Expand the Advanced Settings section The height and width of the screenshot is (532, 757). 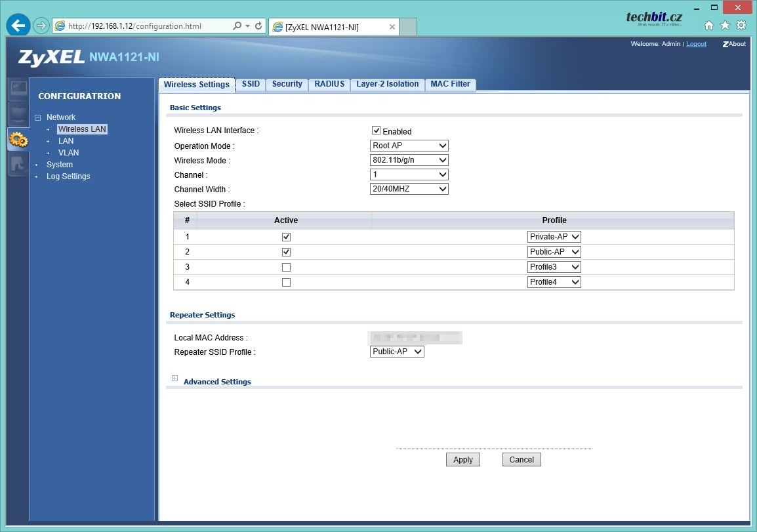point(174,379)
